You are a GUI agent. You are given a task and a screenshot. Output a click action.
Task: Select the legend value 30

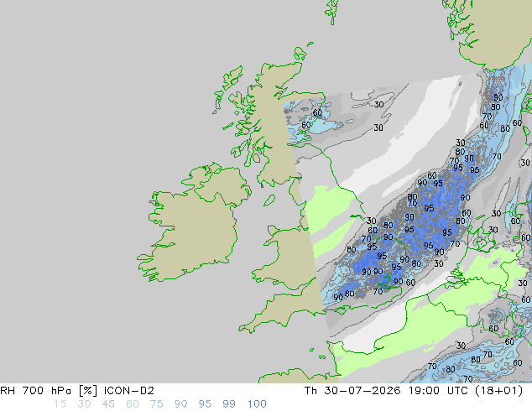coord(84,404)
